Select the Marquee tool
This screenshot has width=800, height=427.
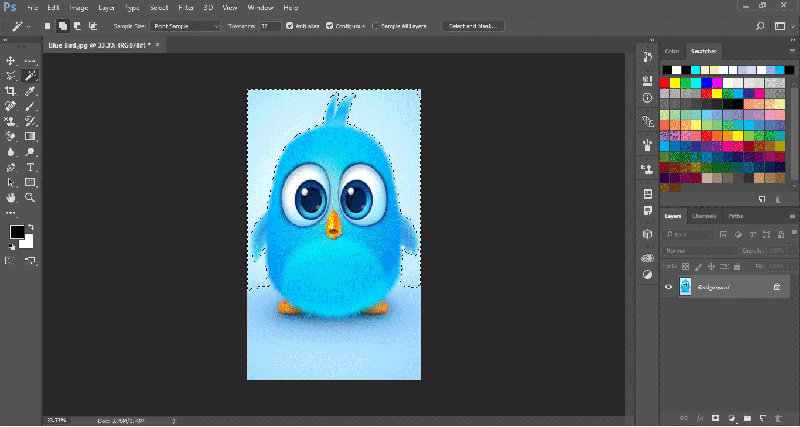click(30, 61)
